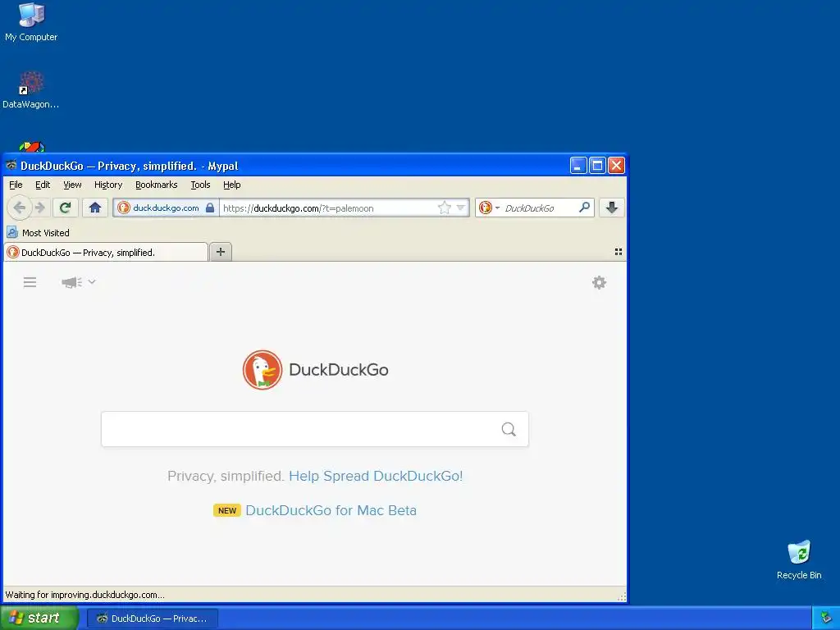Viewport: 840px width, 630px height.
Task: Open DuckDuckGo settings gear
Action: 599,282
